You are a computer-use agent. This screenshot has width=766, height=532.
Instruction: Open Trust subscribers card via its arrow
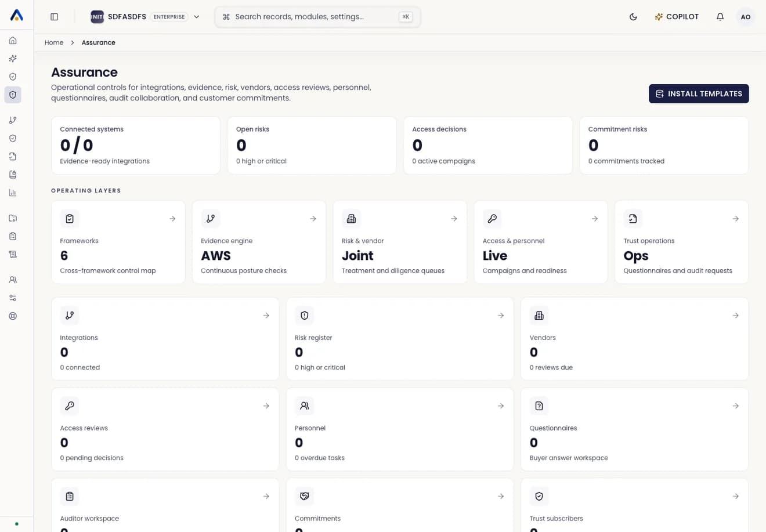click(x=735, y=497)
